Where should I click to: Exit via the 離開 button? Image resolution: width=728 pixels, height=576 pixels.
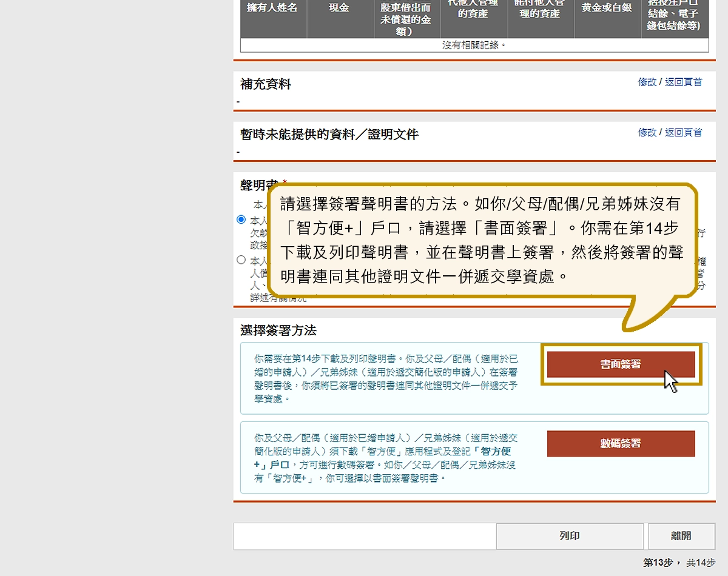[681, 536]
